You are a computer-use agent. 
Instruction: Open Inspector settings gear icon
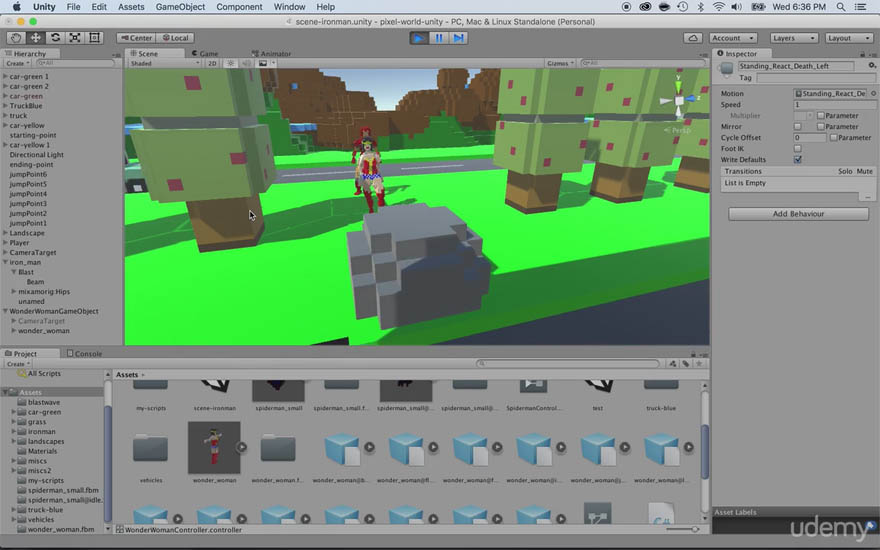coord(872,66)
